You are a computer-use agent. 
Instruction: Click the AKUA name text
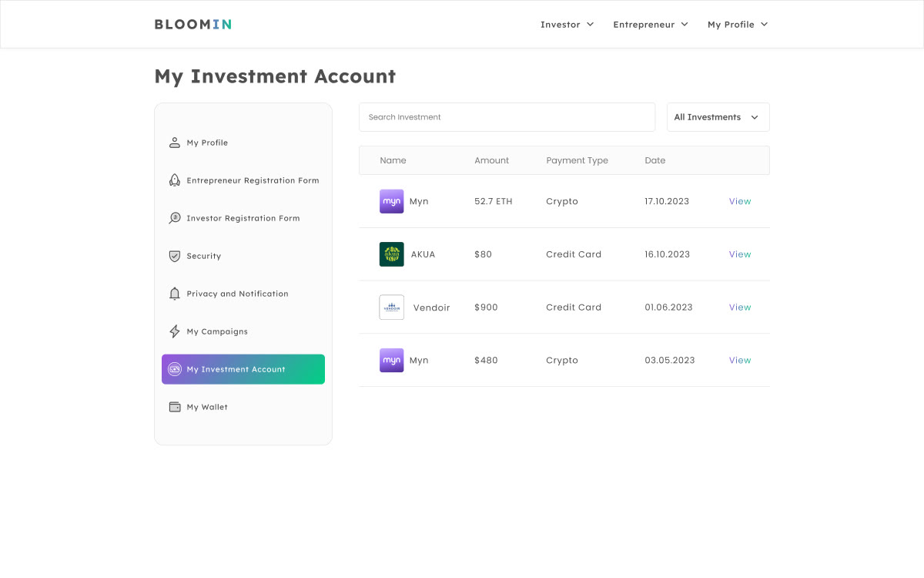tap(423, 254)
